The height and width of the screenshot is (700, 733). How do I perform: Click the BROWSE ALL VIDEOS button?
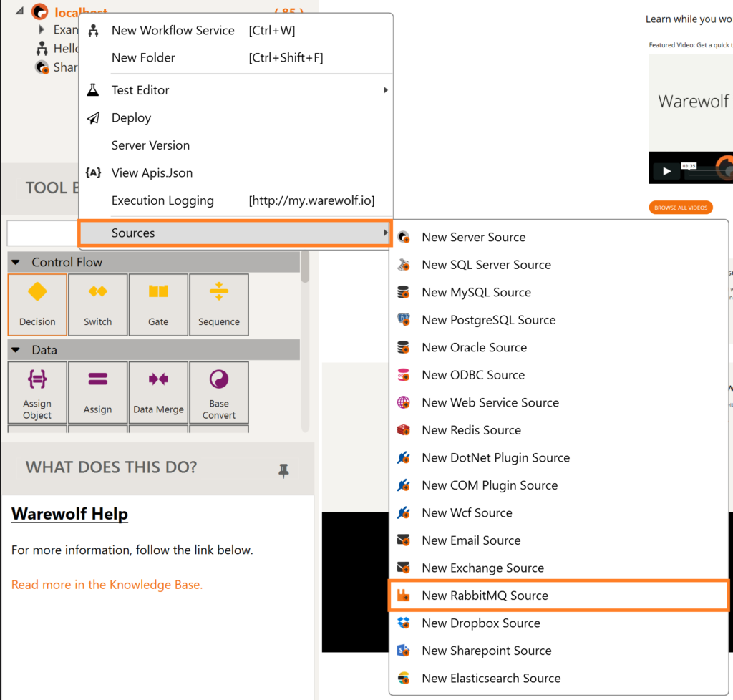(x=680, y=207)
